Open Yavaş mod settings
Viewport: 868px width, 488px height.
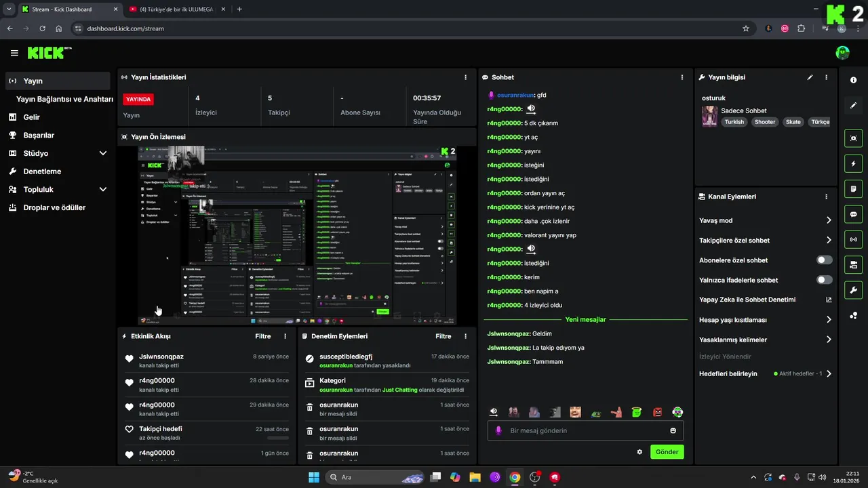pyautogui.click(x=766, y=220)
